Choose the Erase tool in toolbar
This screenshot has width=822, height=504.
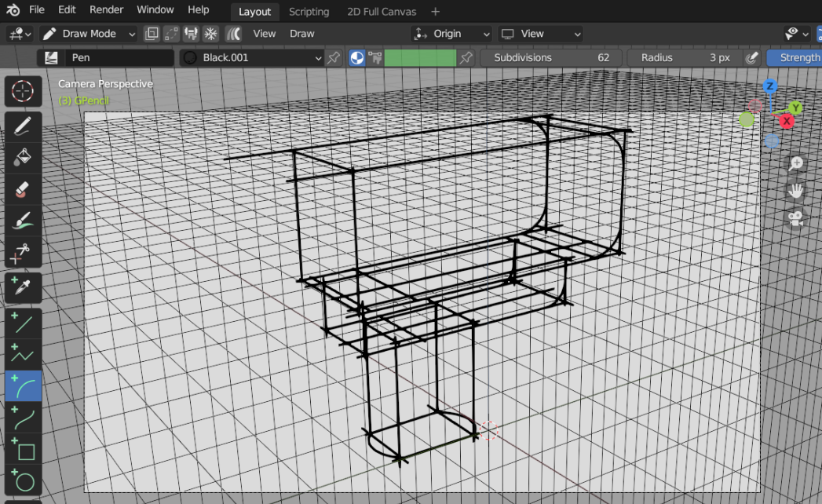point(23,189)
